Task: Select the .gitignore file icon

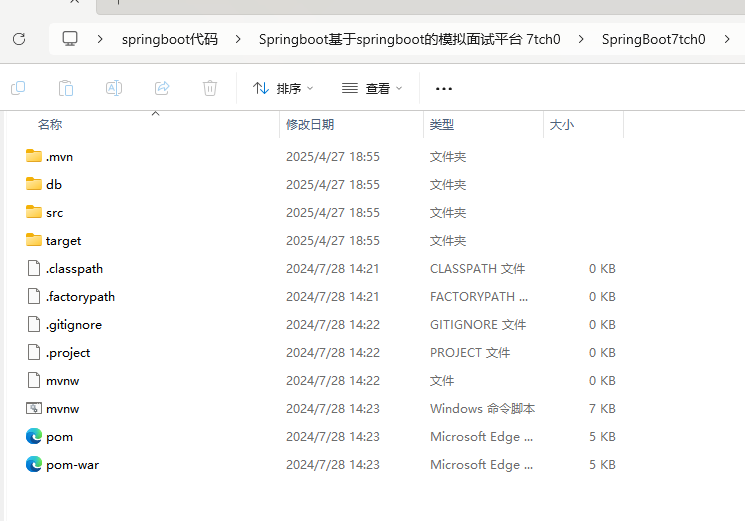Action: 34,324
